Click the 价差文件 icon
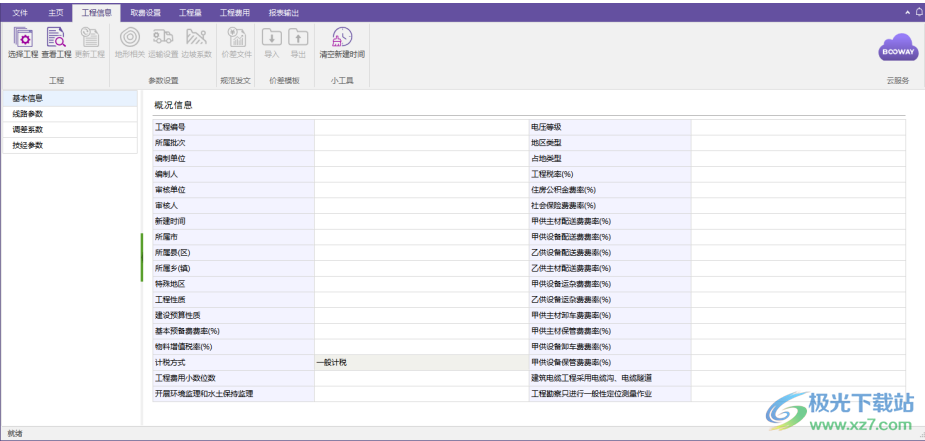925x441 pixels. tap(236, 38)
